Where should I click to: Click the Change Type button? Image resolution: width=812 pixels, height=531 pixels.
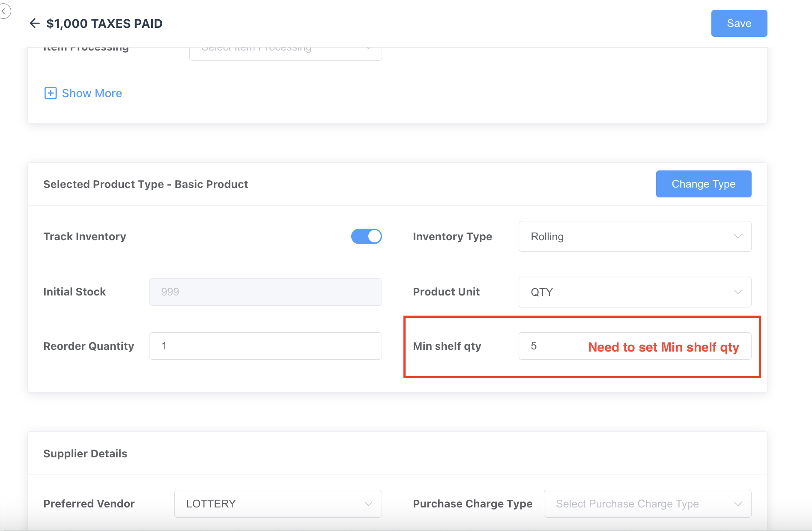click(x=703, y=184)
